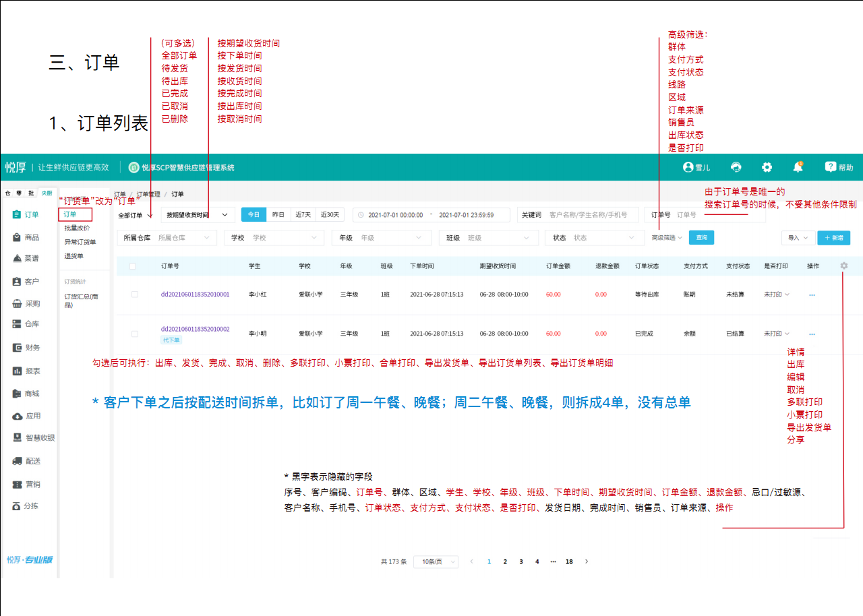The image size is (863, 616).
Task: Check the box for 李小明's order
Action: point(135,334)
